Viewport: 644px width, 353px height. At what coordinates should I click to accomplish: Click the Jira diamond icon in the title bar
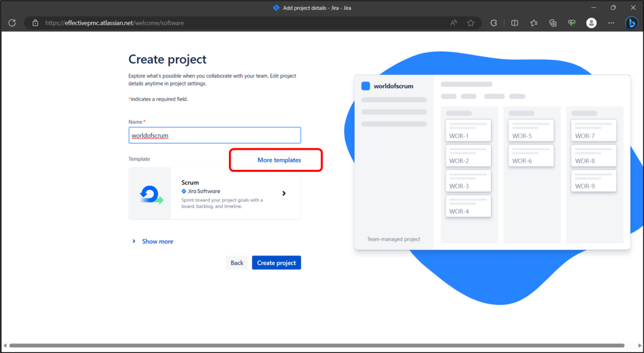[x=276, y=8]
